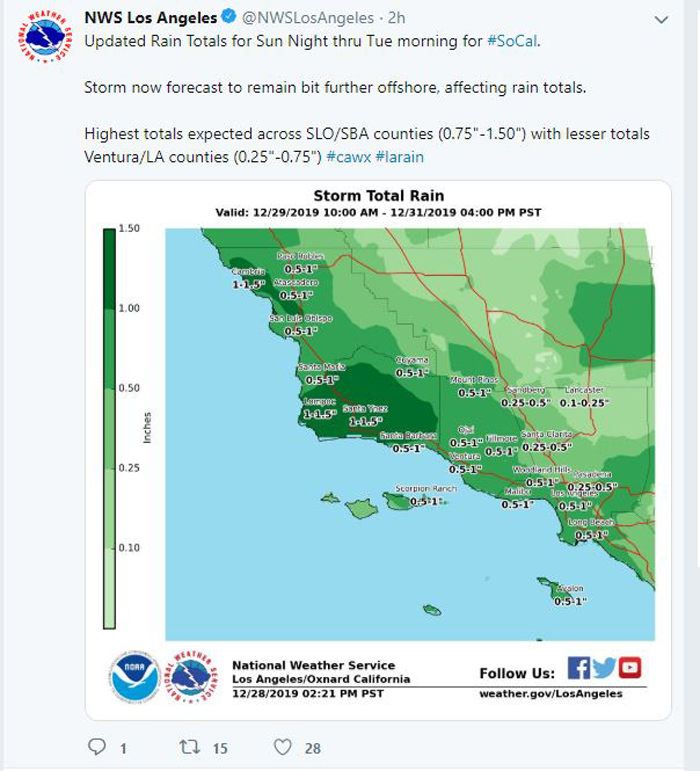Click weather.gov/LosAngeles text in map footer
Image resolution: width=700 pixels, height=771 pixels.
[550, 694]
